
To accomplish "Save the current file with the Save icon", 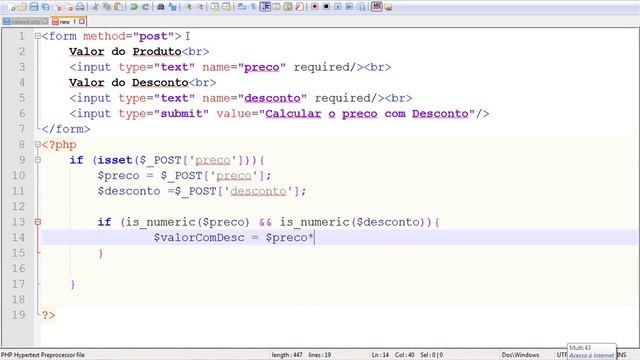I will (x=34, y=7).
